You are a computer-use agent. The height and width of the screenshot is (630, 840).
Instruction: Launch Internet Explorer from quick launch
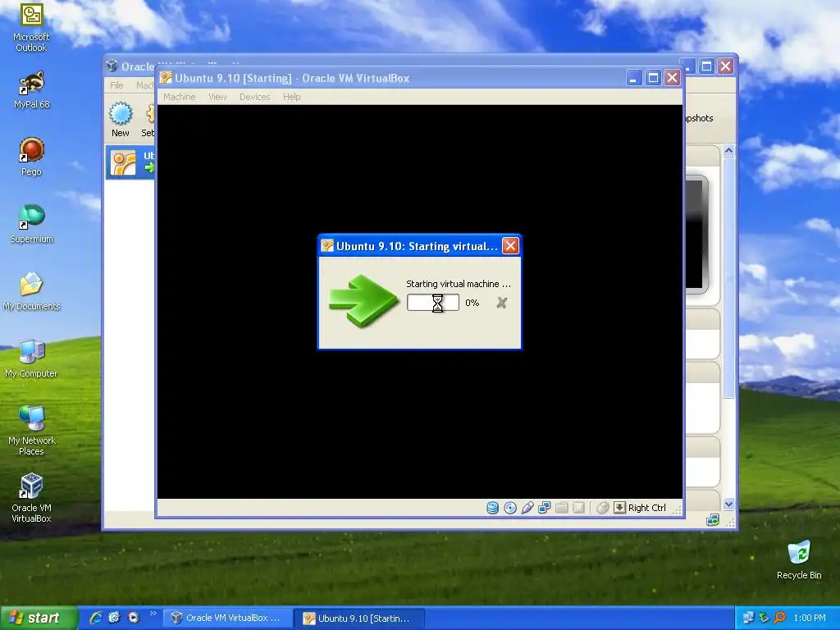[x=96, y=618]
